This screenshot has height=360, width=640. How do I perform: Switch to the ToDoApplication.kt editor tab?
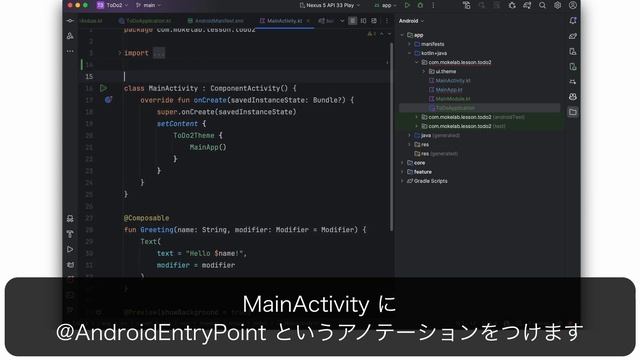[x=145, y=21]
